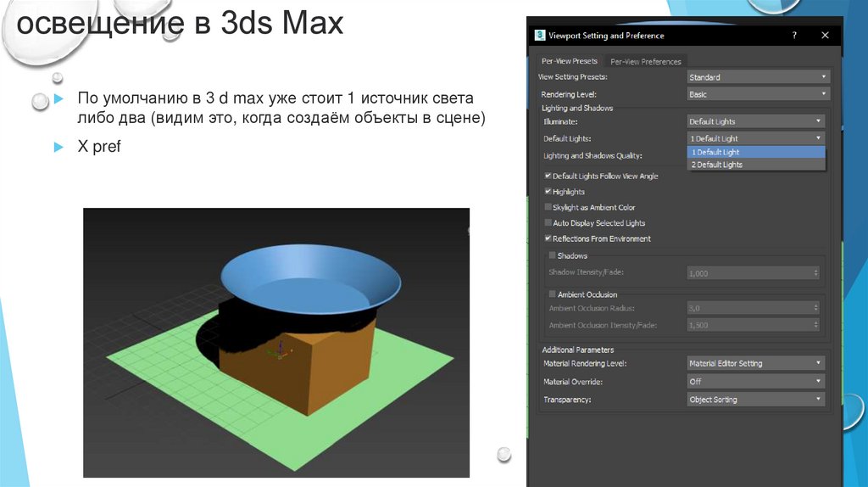Click the 'Lighting and Shadows' group label
Viewport: 868px width, 487px height.
[x=576, y=108]
